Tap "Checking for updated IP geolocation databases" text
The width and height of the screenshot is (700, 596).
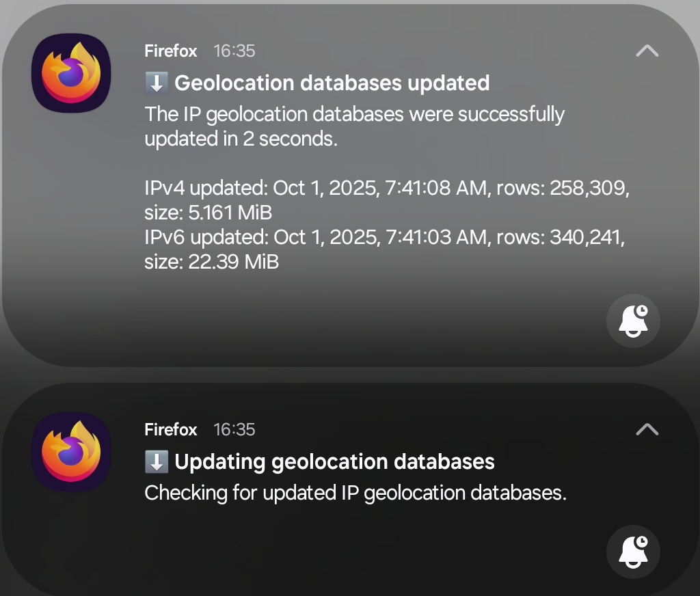pyautogui.click(x=355, y=493)
